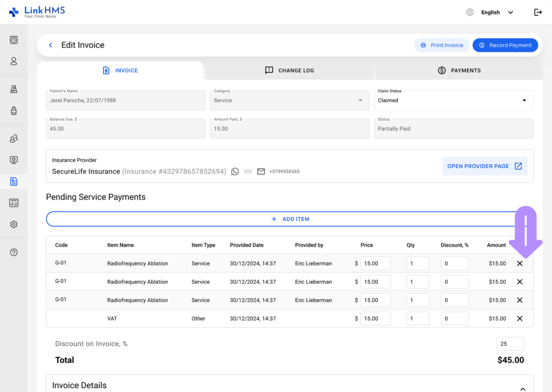Remove the first Radiofrequency Ablation row
This screenshot has width=552, height=392.
520,263
